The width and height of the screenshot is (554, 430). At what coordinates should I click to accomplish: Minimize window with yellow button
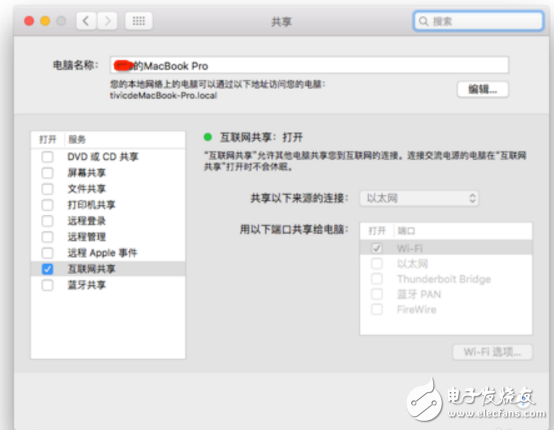click(x=45, y=21)
